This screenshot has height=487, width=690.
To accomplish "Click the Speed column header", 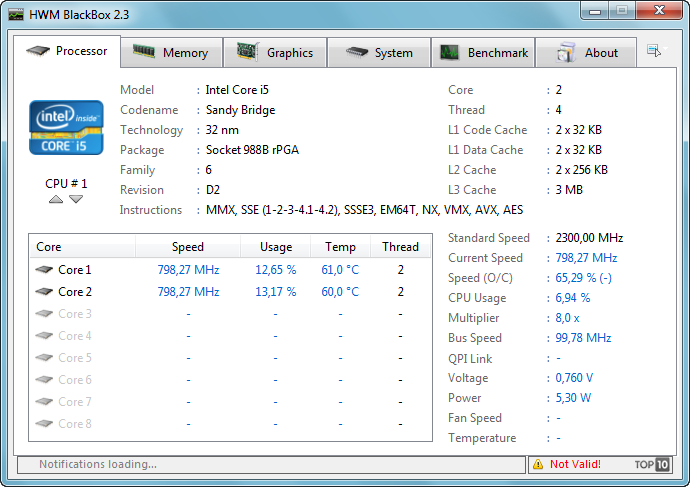I will [188, 246].
